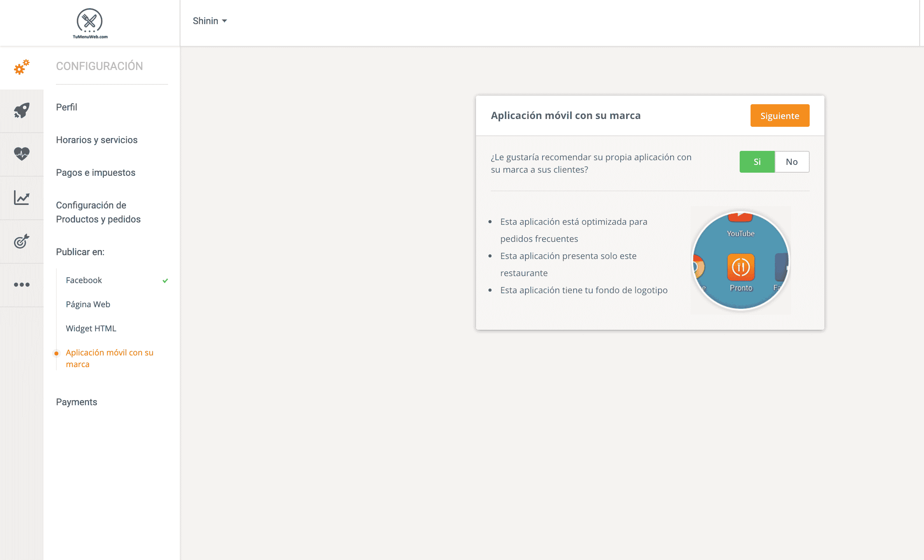The height and width of the screenshot is (560, 924).
Task: Open the line chart reports icon
Action: (22, 198)
